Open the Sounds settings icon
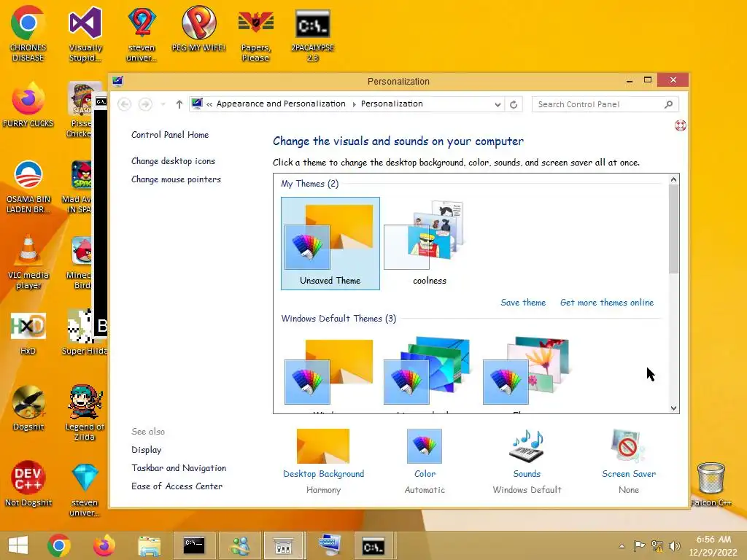Viewport: 747px width, 560px height. click(527, 446)
